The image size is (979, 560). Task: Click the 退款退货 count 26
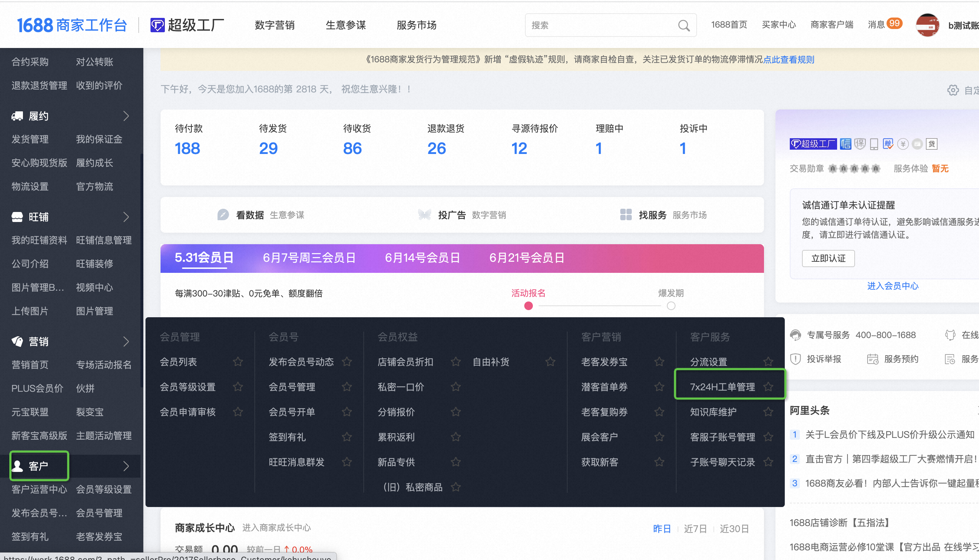click(x=436, y=149)
